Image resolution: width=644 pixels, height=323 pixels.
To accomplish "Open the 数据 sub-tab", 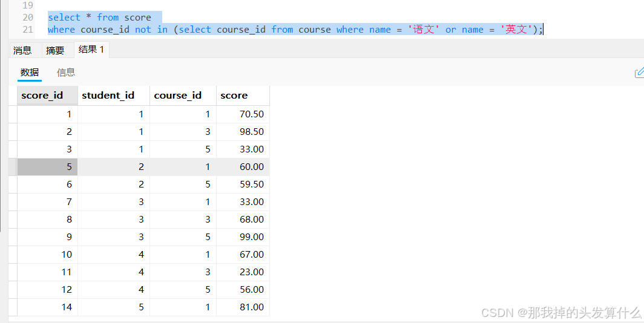I will tap(30, 73).
